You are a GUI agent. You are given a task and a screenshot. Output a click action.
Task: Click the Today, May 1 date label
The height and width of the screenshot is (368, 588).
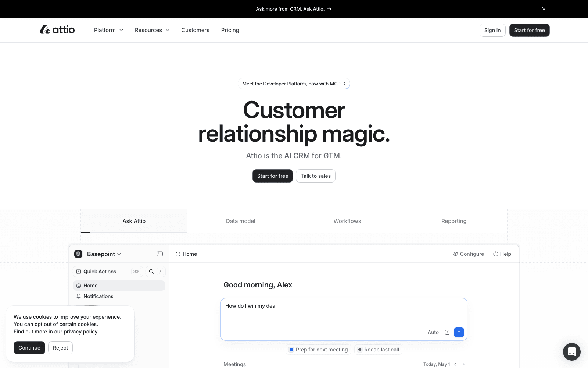437,364
